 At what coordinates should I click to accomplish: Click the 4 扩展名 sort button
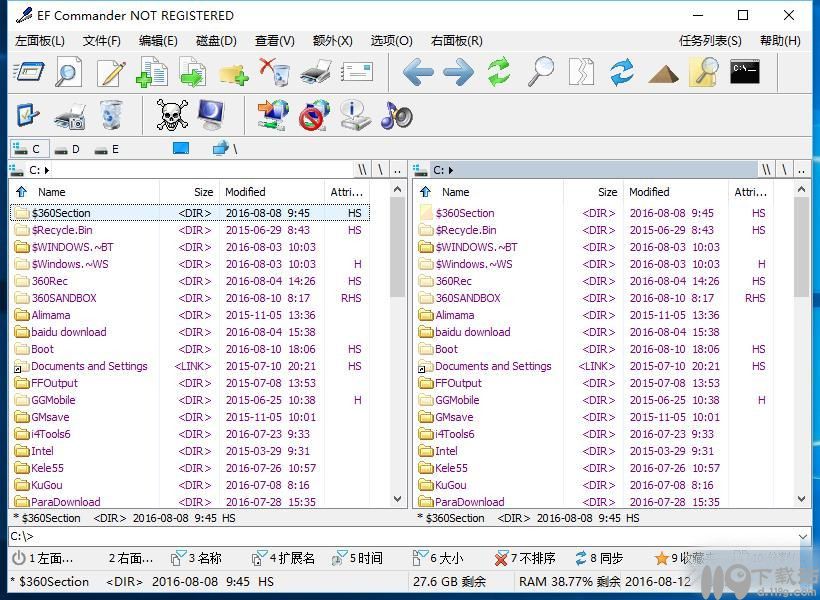(284, 559)
